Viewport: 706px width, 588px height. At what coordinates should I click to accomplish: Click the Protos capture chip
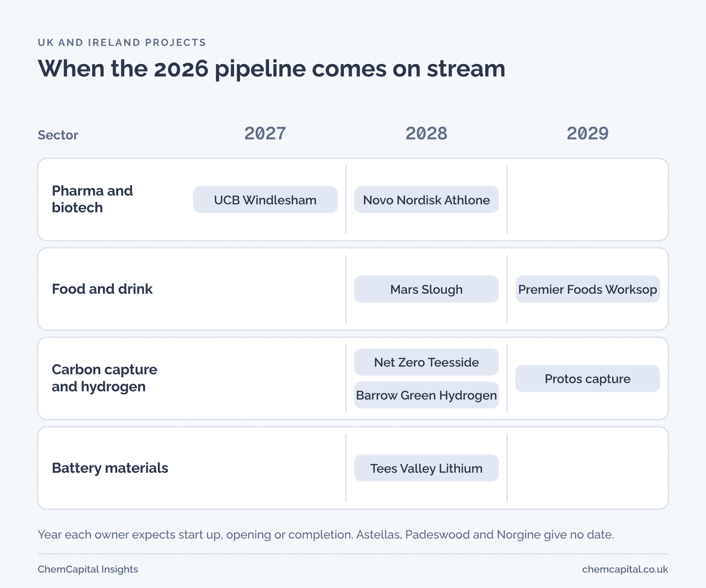(x=587, y=379)
